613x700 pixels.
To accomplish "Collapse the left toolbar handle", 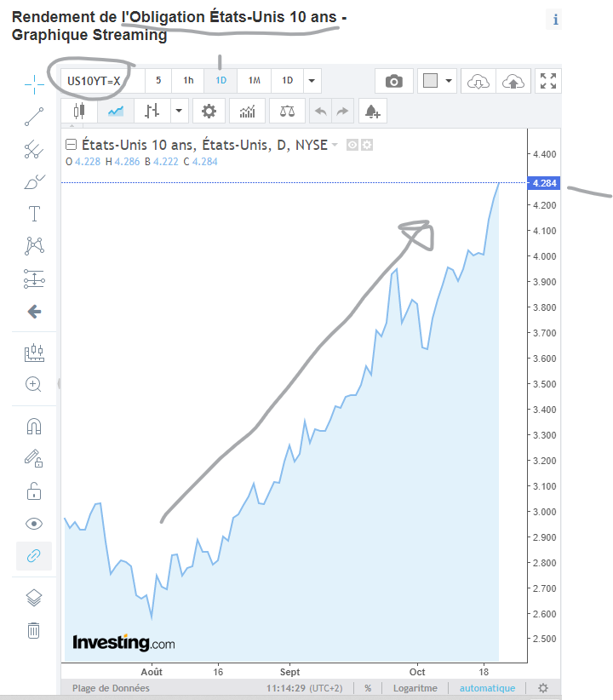I will (59, 383).
